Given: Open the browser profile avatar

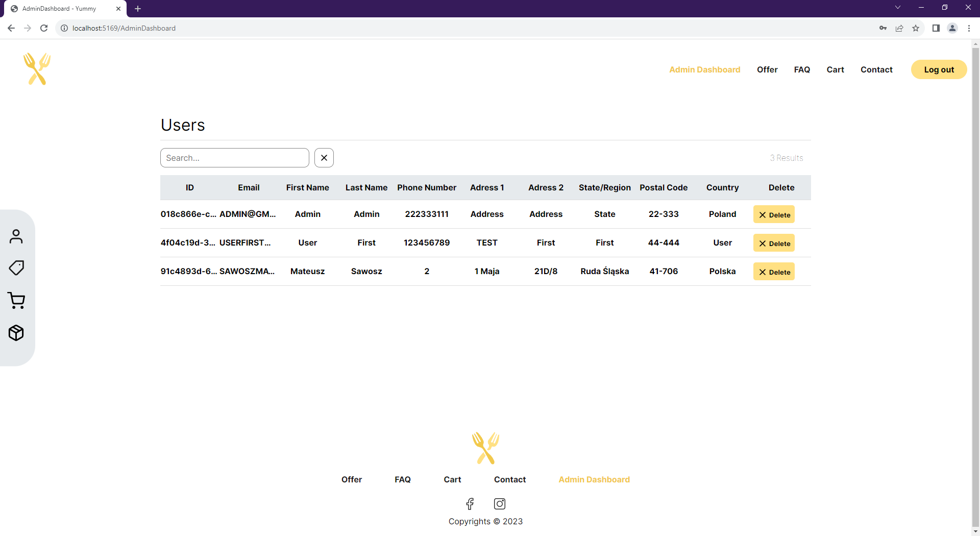Looking at the screenshot, I should (952, 28).
